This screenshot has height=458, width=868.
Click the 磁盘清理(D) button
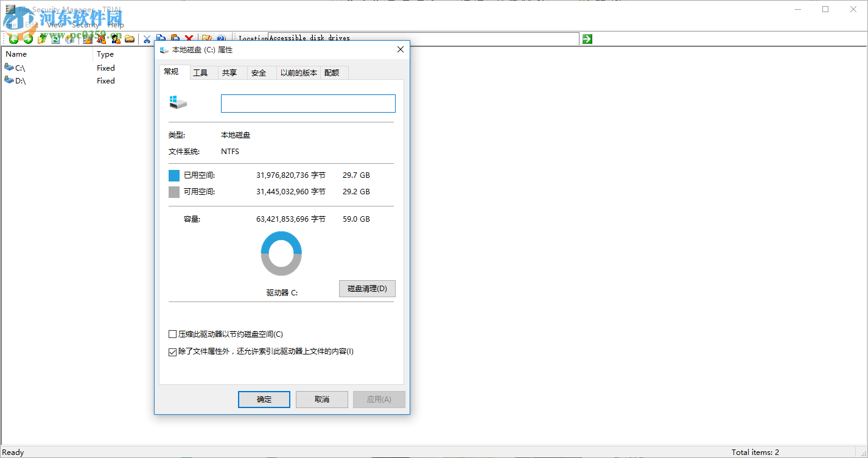click(367, 288)
